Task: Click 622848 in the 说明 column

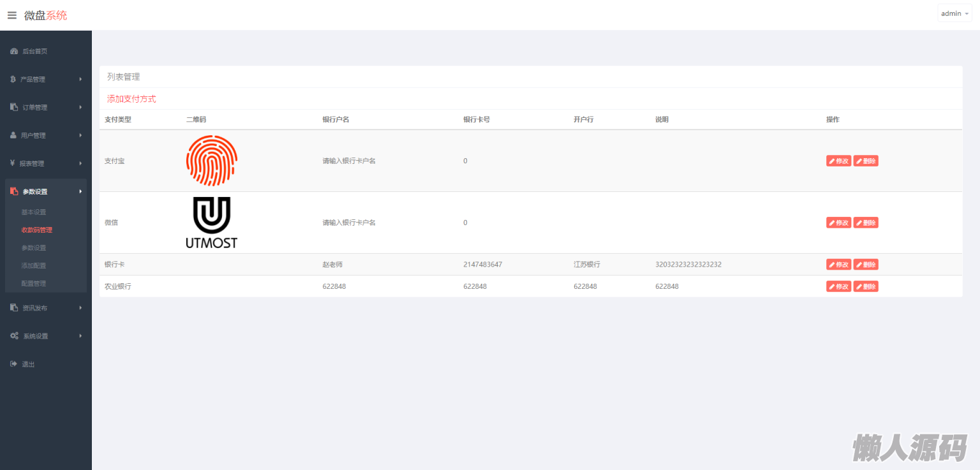Action: pos(667,286)
